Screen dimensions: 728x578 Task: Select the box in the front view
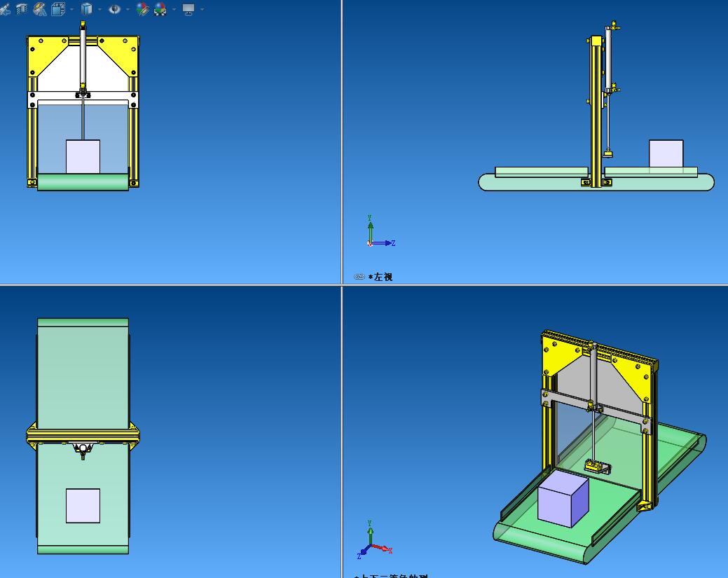(83, 156)
